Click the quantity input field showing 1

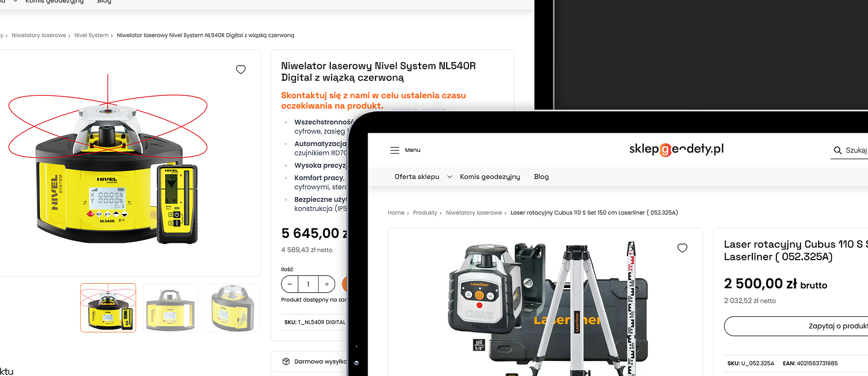click(308, 284)
